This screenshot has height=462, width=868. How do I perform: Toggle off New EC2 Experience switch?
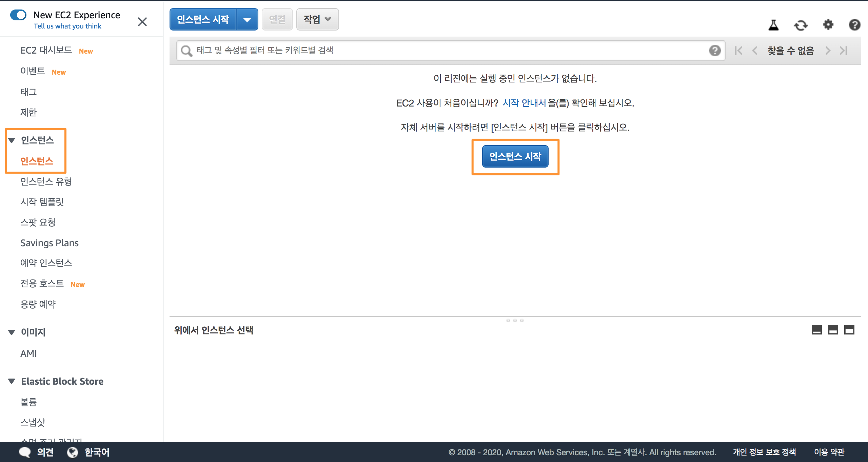(x=18, y=15)
